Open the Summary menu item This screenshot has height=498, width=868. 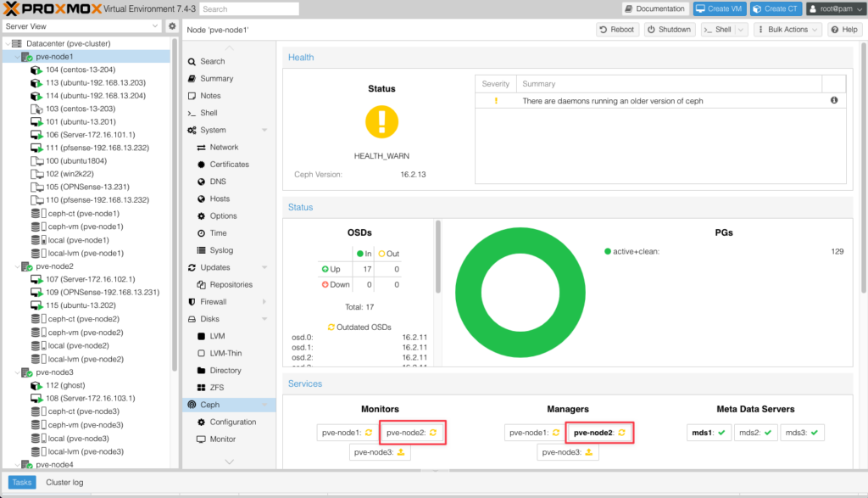pyautogui.click(x=216, y=79)
